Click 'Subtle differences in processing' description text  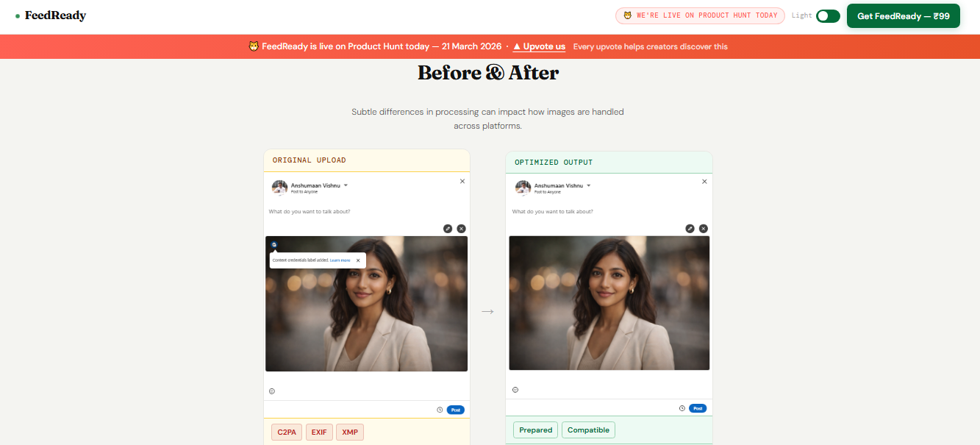pyautogui.click(x=487, y=118)
